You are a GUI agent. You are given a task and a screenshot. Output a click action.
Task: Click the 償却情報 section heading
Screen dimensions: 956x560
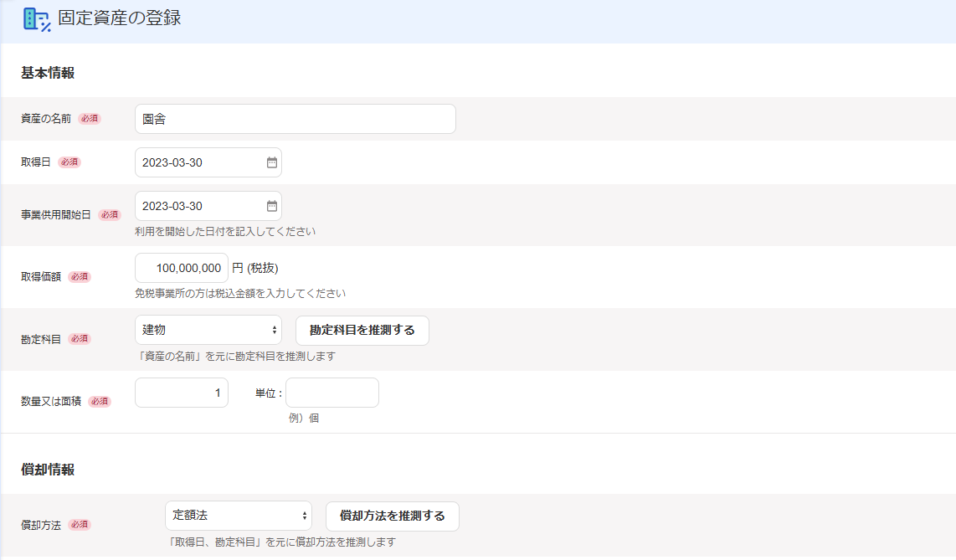tap(48, 470)
